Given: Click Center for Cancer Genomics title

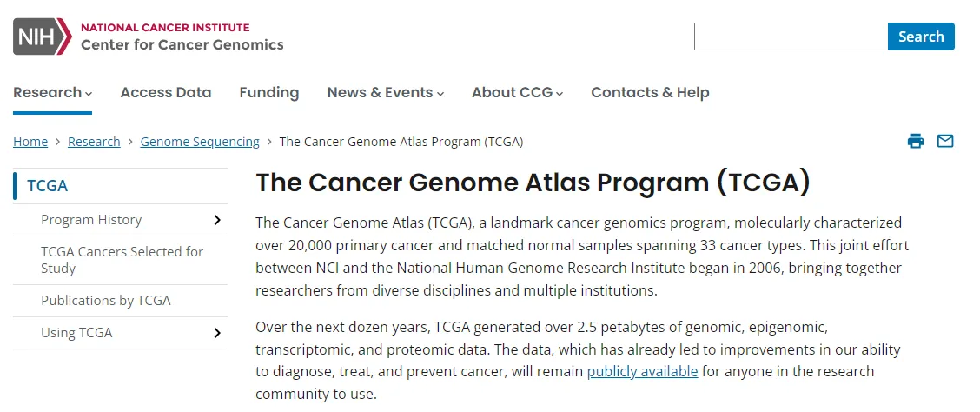Looking at the screenshot, I should coord(182,44).
